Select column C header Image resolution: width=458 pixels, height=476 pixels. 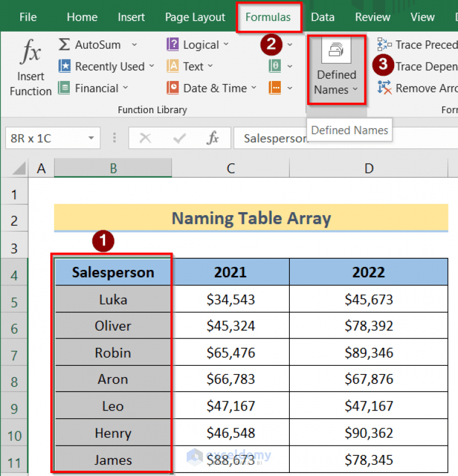[231, 168]
